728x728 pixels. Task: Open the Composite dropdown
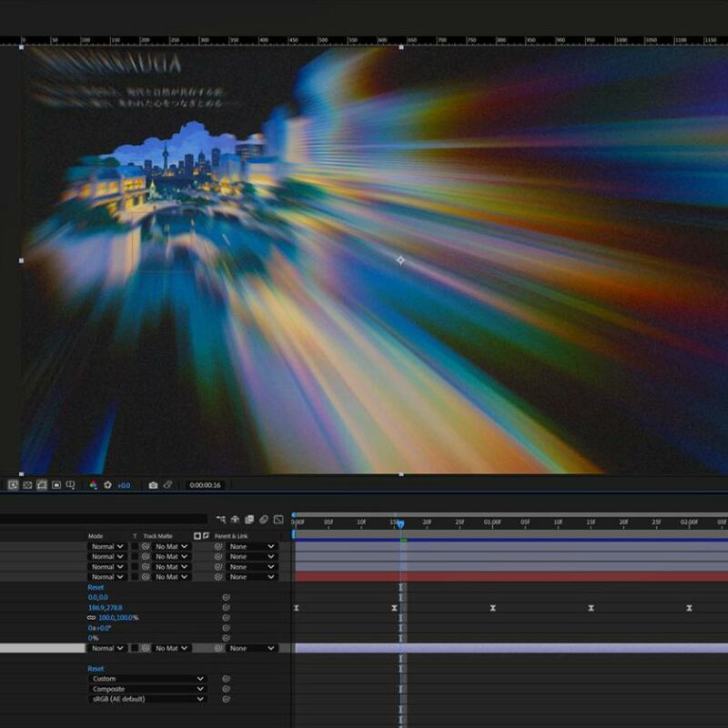tap(147, 689)
